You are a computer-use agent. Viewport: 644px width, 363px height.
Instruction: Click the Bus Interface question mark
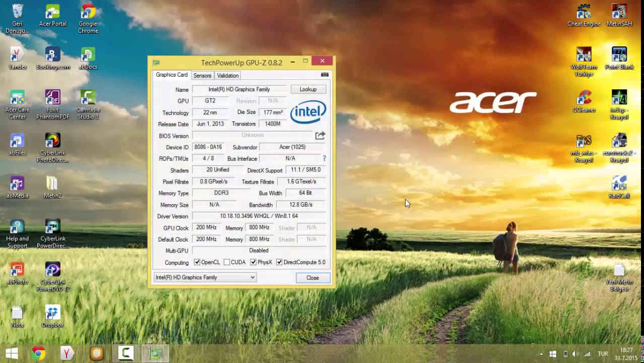pos(324,158)
